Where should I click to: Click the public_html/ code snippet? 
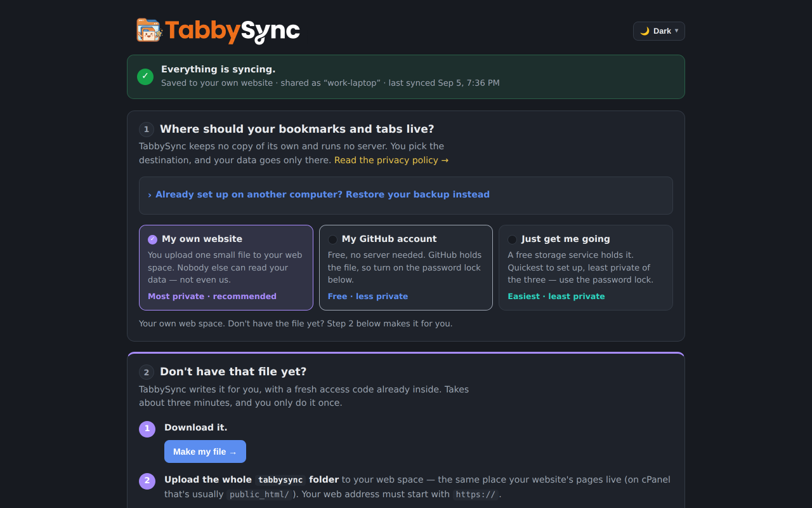pos(259,495)
